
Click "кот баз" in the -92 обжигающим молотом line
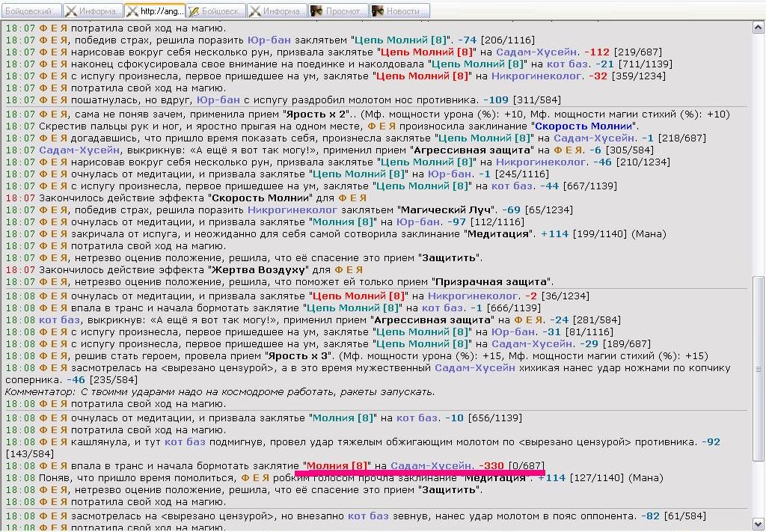point(185,442)
